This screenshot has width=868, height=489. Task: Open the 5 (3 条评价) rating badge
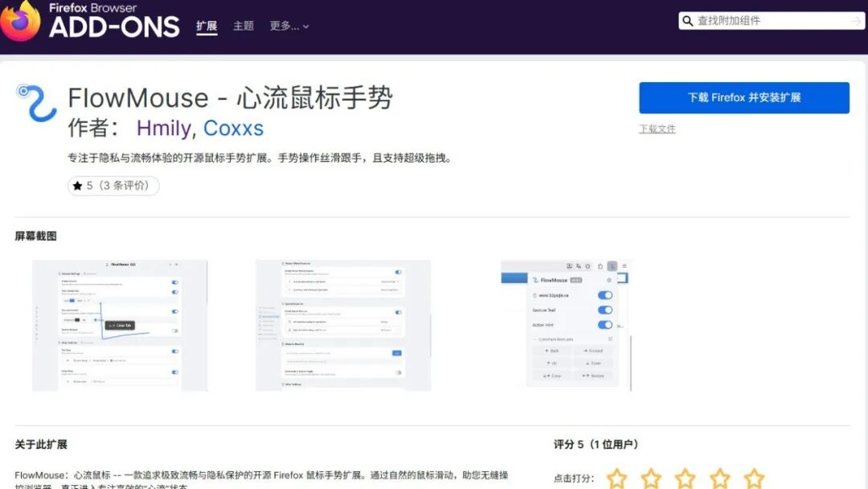tap(113, 186)
